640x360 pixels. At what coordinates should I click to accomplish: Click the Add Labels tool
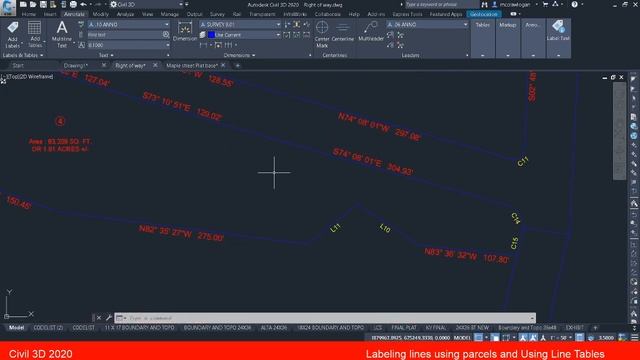(13, 34)
